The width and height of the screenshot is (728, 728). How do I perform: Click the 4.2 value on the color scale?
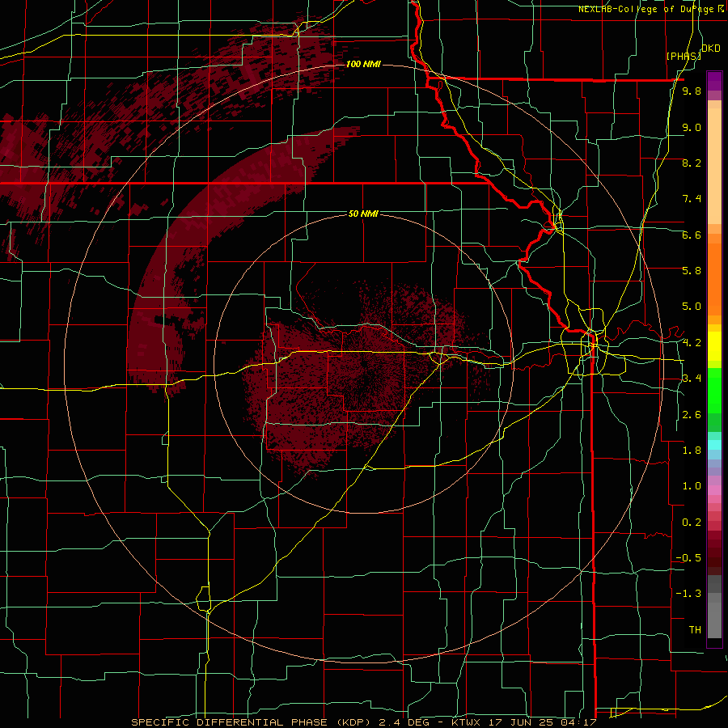tap(692, 343)
